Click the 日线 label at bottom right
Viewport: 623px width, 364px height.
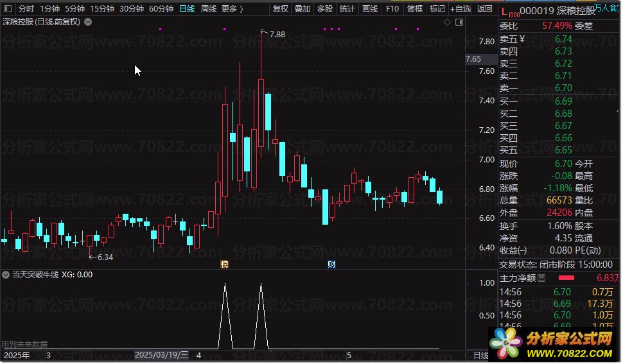pyautogui.click(x=481, y=355)
